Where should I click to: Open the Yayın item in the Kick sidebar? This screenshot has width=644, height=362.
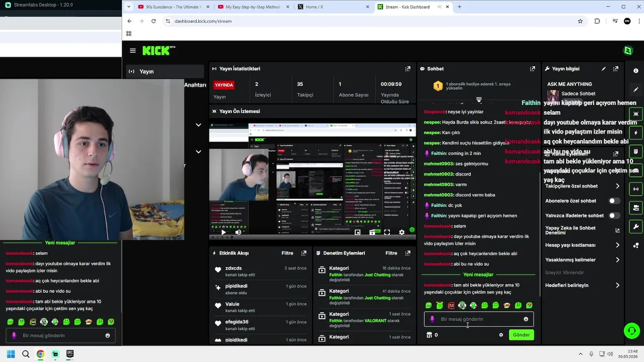click(164, 71)
